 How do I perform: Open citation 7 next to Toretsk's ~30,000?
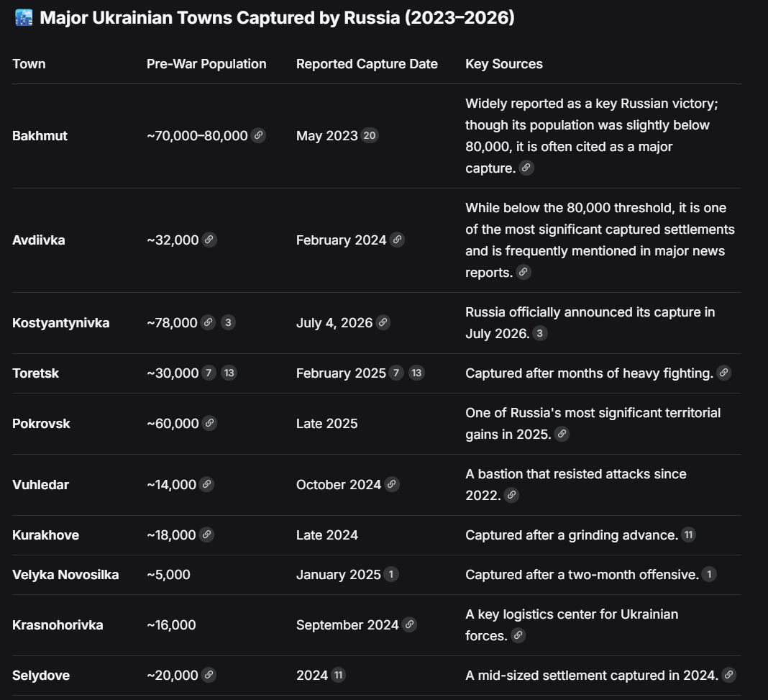pos(209,373)
